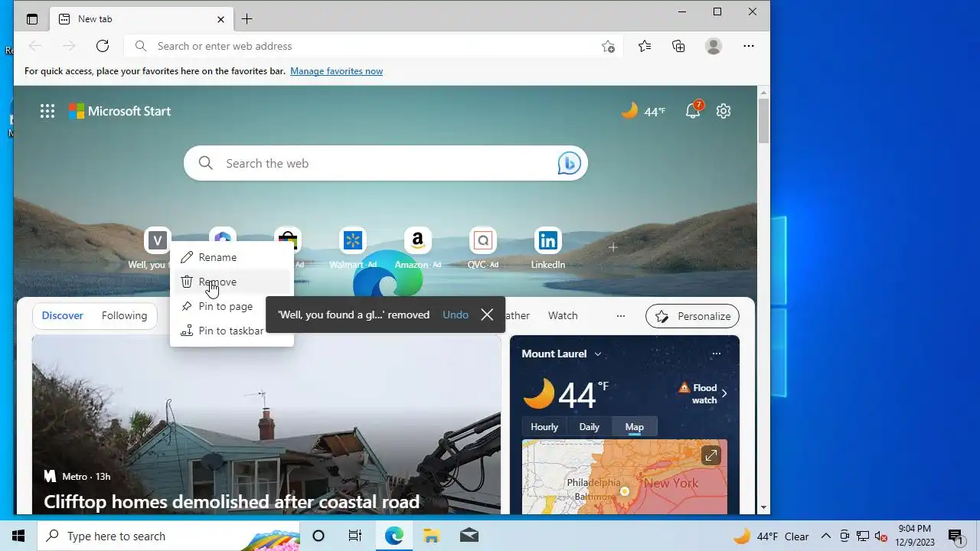This screenshot has height=551, width=980.
Task: Click the Personalize button
Action: 693,316
